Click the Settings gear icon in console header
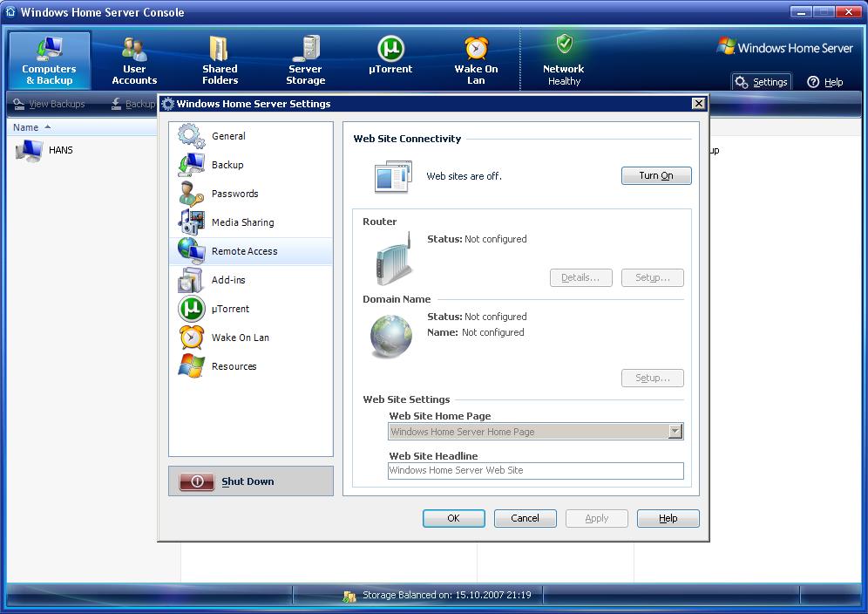868x614 pixels. click(742, 82)
